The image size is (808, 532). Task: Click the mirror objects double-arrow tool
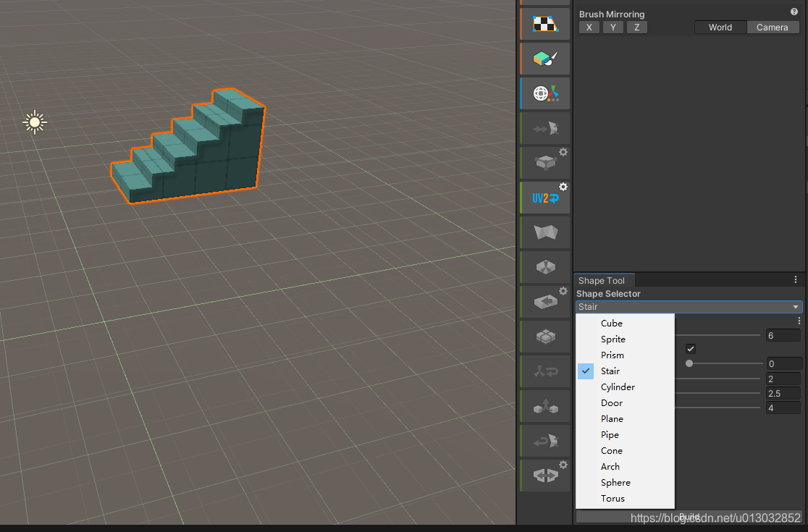pos(544,476)
